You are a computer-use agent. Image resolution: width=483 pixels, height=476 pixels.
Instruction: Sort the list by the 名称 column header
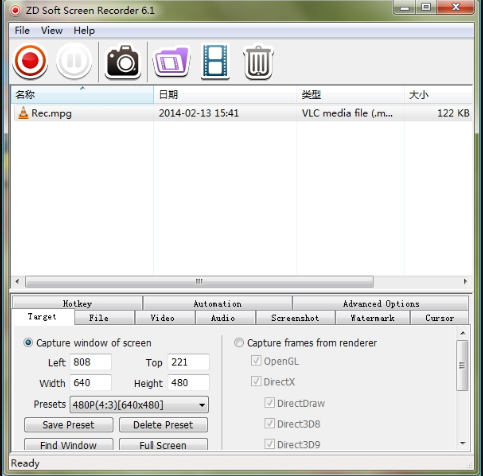(82, 95)
